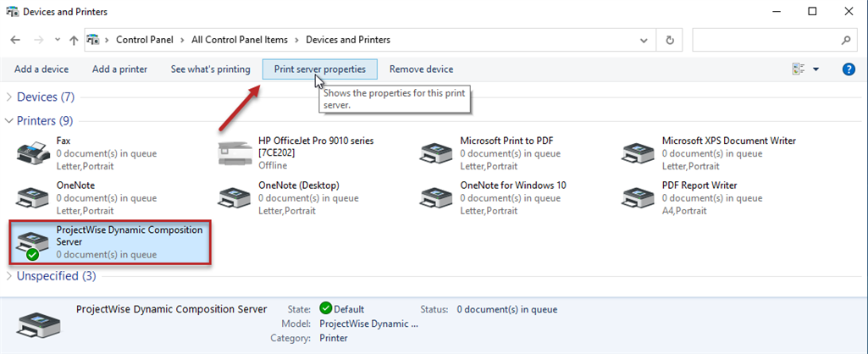Go to All Control Panel Items breadcrumb

(x=240, y=40)
